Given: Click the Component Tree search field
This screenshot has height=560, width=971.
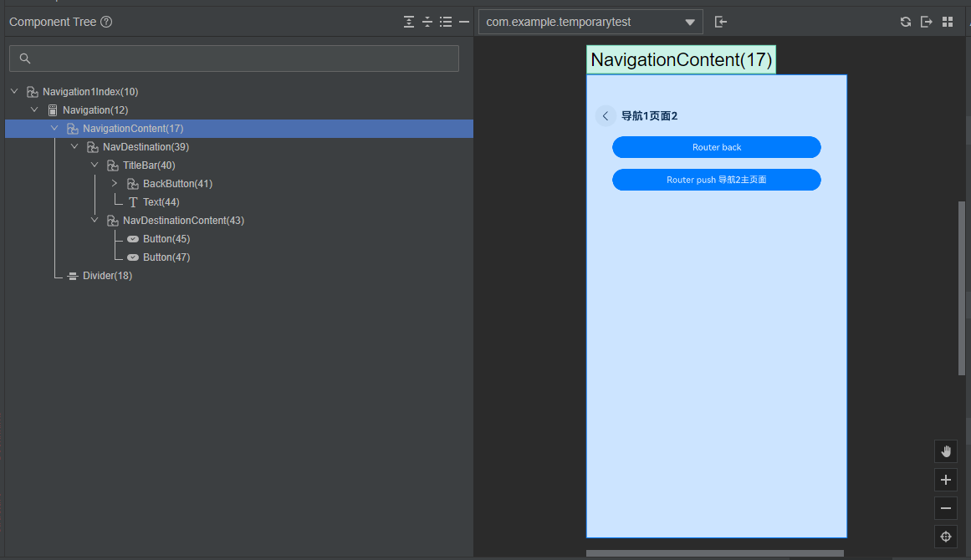Looking at the screenshot, I should 233,58.
